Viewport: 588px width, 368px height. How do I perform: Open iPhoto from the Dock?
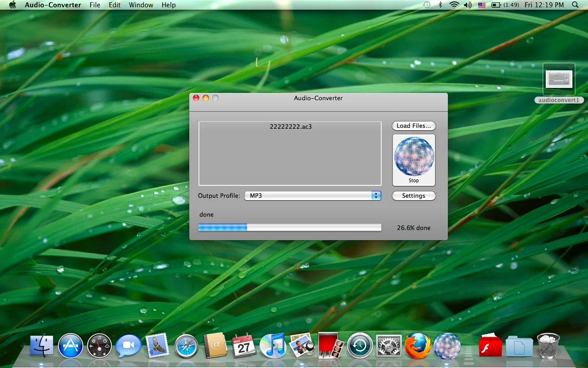[x=302, y=345]
